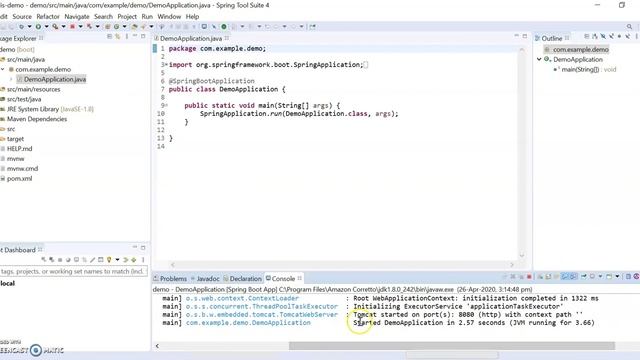Click the green Run button in main toolbar
The width and height of the screenshot is (640, 360).
tap(38, 27)
